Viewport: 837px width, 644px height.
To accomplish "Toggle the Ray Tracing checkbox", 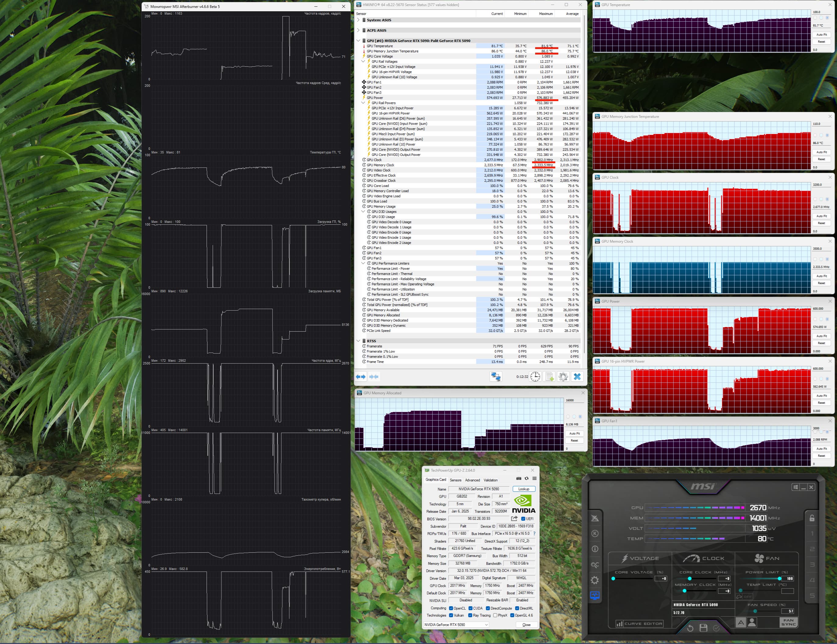I will point(470,615).
